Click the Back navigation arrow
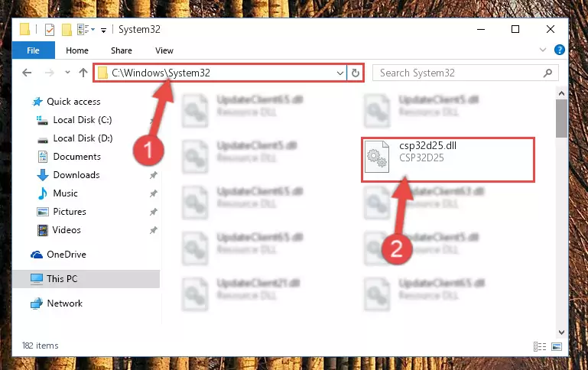588x370 pixels. [x=27, y=73]
